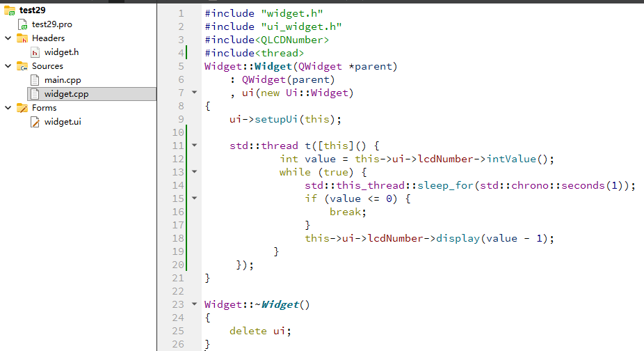Collapse the Headers folder
This screenshot has width=644, height=351.
[x=8, y=38]
